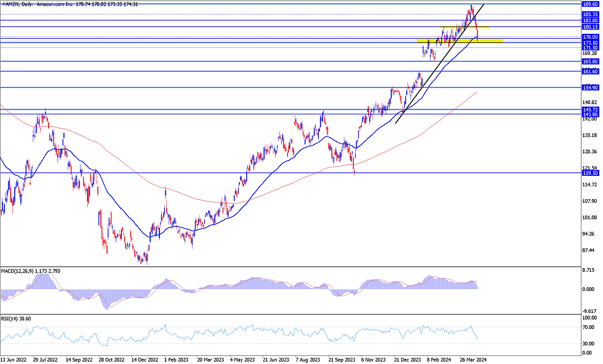Click the 7 Aug 2023 date label

tap(308, 360)
